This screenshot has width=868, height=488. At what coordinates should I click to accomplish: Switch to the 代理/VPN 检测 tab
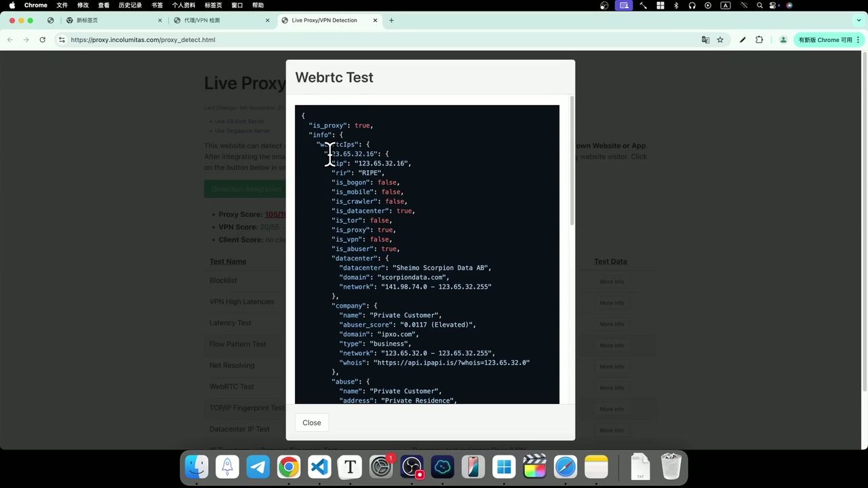point(201,20)
